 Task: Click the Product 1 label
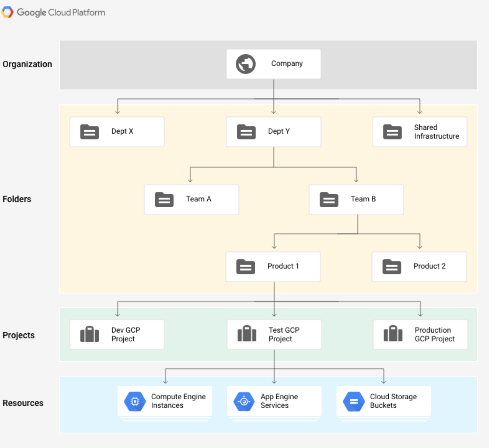click(283, 266)
